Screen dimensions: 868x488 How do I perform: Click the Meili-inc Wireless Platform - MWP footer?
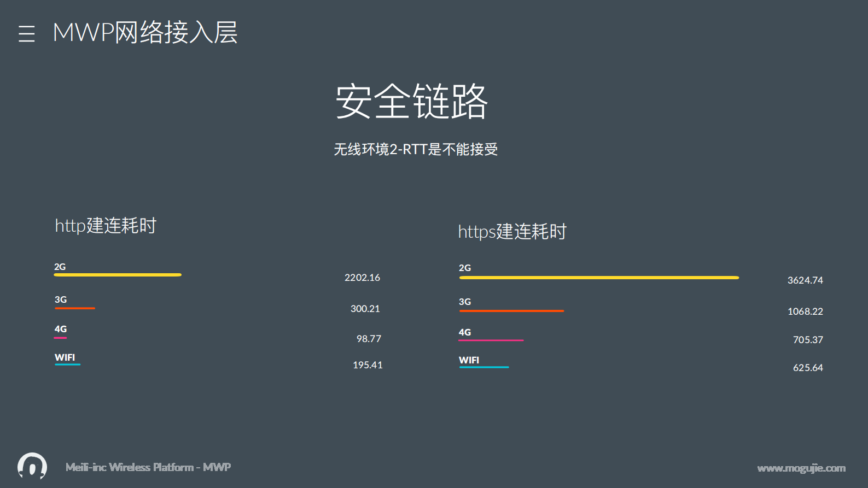tap(148, 467)
